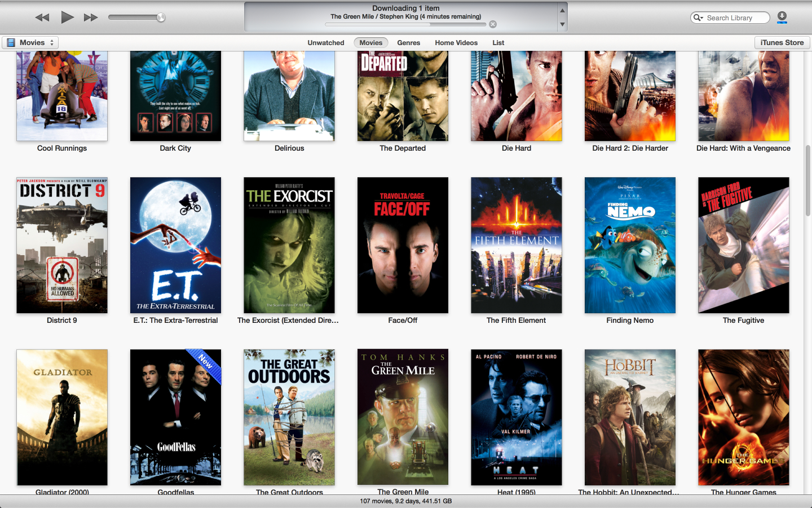Click the download progress bar

405,24
